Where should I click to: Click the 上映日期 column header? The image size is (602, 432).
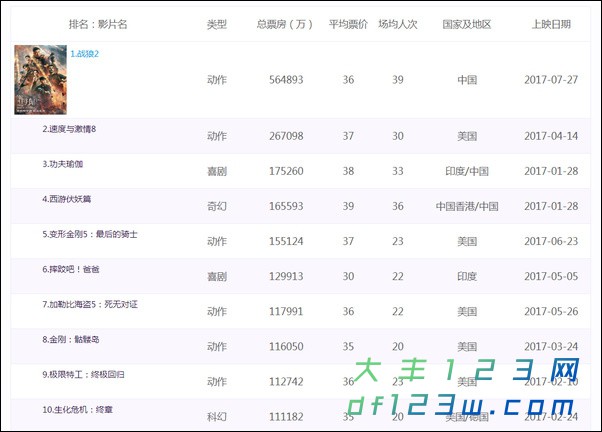(x=551, y=23)
